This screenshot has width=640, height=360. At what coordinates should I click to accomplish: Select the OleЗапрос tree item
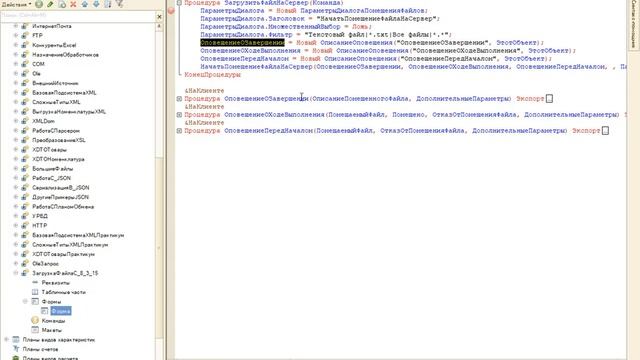coord(45,264)
